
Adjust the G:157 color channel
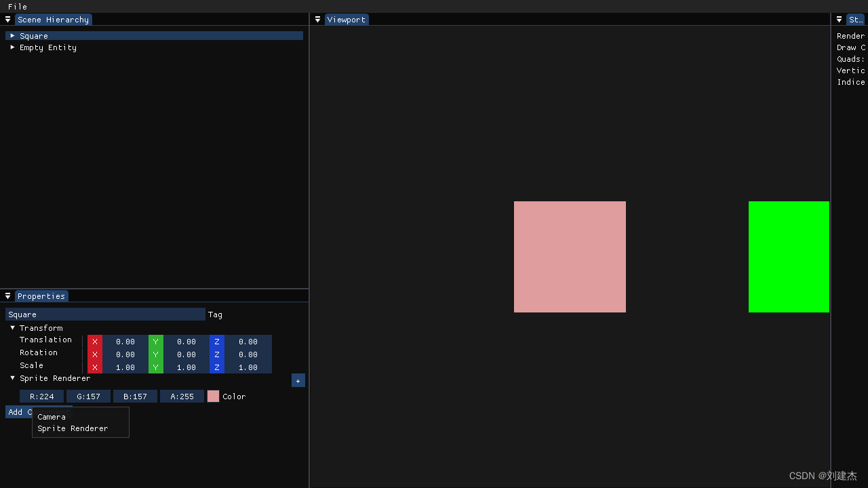[88, 396]
